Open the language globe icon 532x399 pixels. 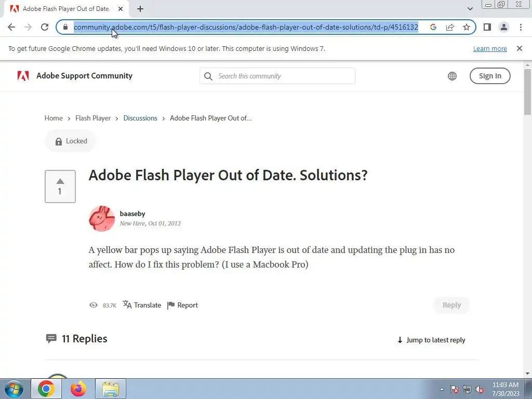click(452, 76)
